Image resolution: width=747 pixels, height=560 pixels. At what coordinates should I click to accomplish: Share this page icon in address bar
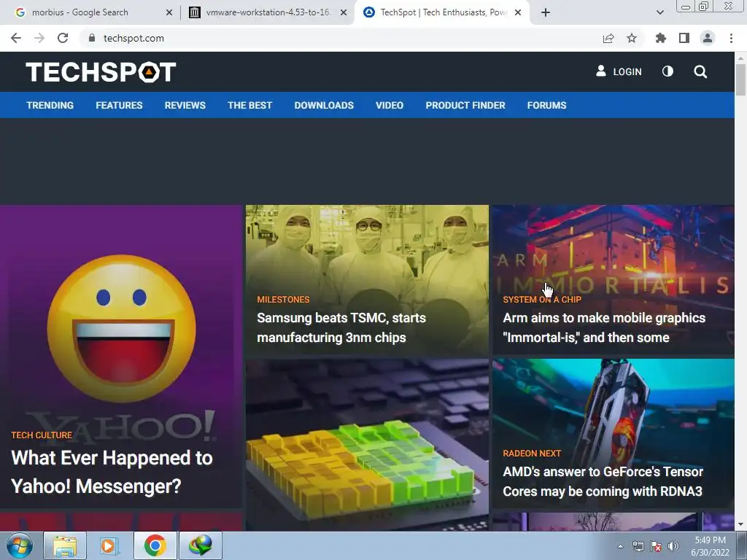(608, 38)
